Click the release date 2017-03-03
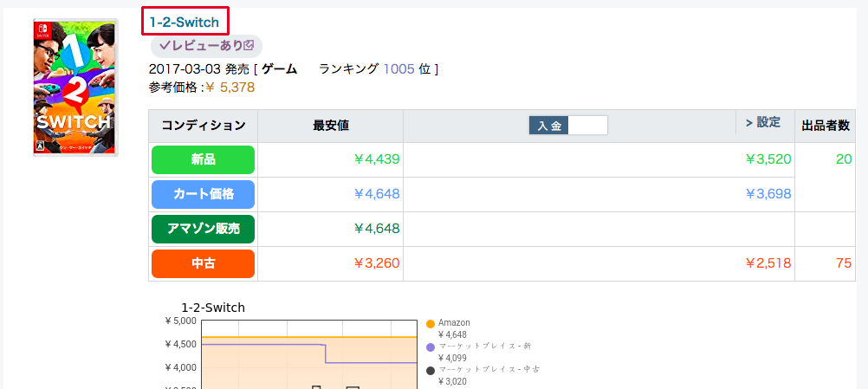This screenshot has width=868, height=389. [184, 69]
